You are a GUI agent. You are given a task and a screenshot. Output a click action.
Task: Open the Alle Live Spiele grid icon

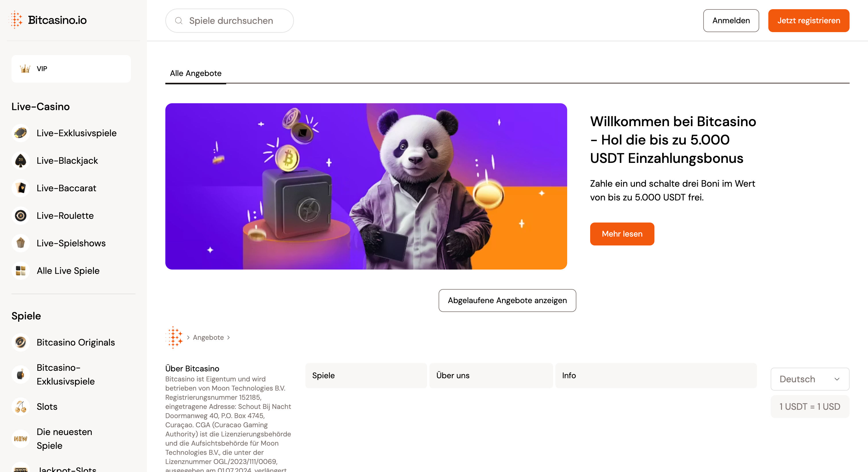(x=21, y=271)
